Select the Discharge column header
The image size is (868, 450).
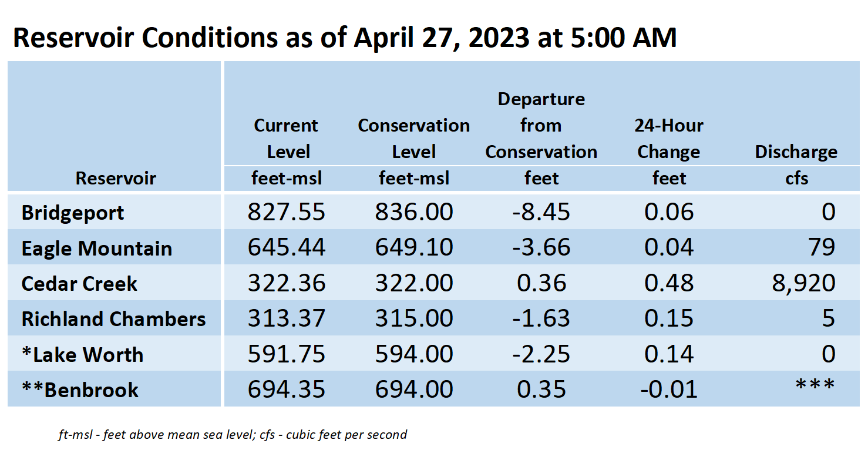coord(796,152)
